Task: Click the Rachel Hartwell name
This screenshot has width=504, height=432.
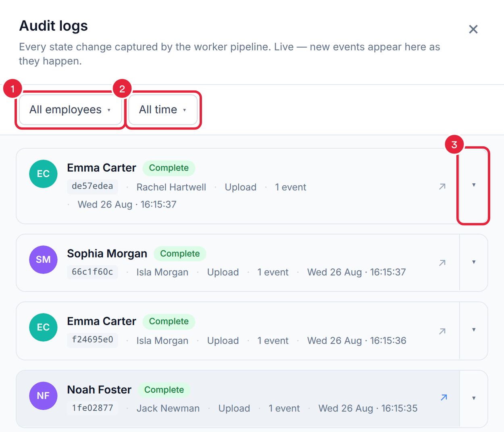Action: (x=171, y=187)
